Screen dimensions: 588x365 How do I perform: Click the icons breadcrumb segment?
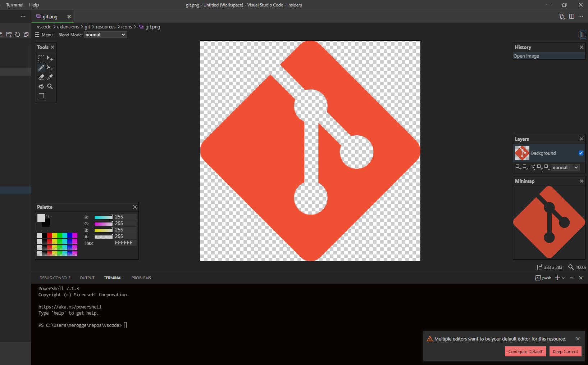pos(127,27)
